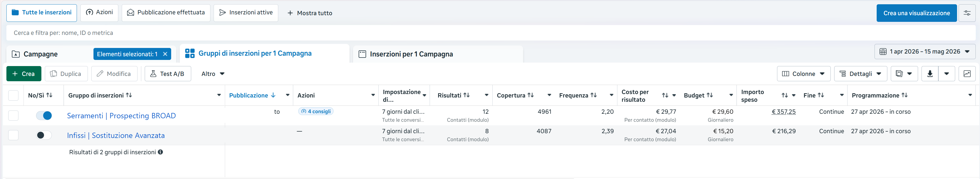Sort Budget column arrows
Viewport: 980px width, 179px height.
coord(709,95)
